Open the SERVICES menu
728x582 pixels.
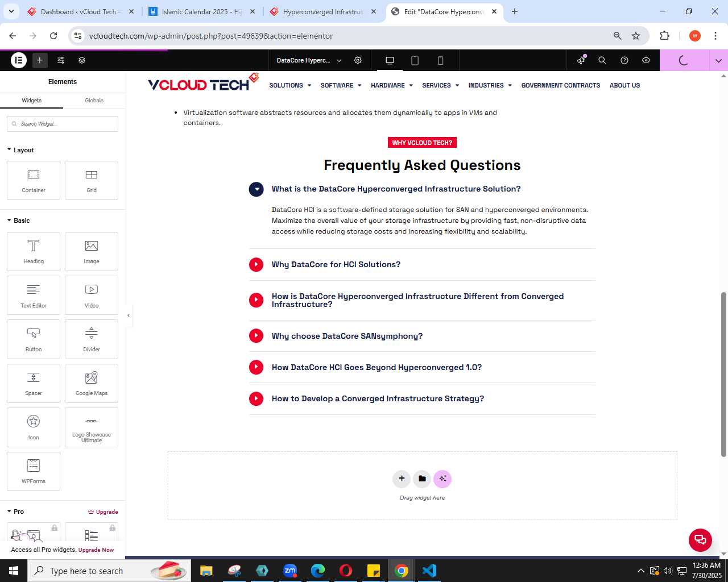(440, 85)
